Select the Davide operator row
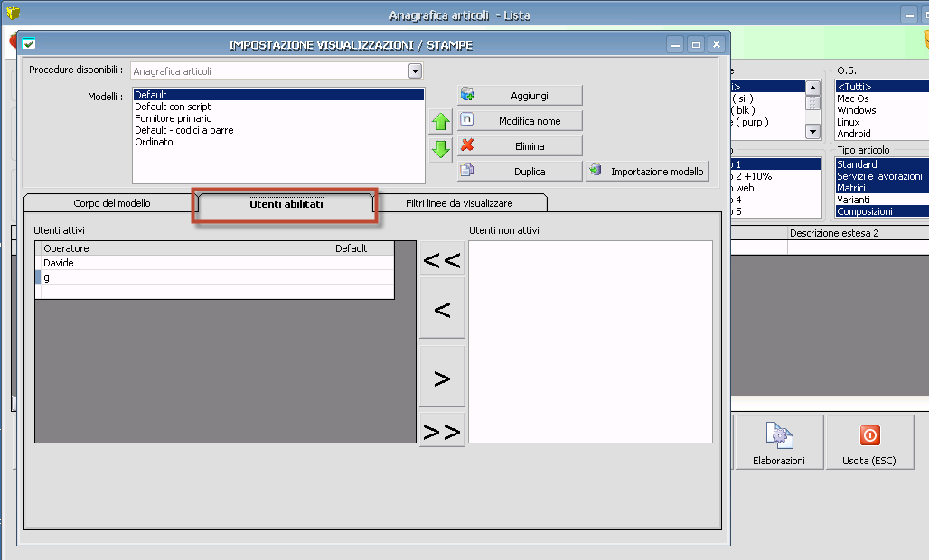Viewport: 929px width, 560px height. click(x=214, y=263)
